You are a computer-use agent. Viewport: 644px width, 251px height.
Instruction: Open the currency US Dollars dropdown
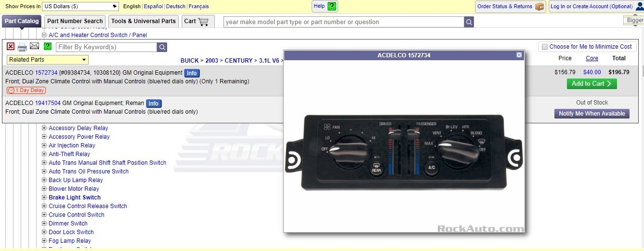(x=80, y=6)
